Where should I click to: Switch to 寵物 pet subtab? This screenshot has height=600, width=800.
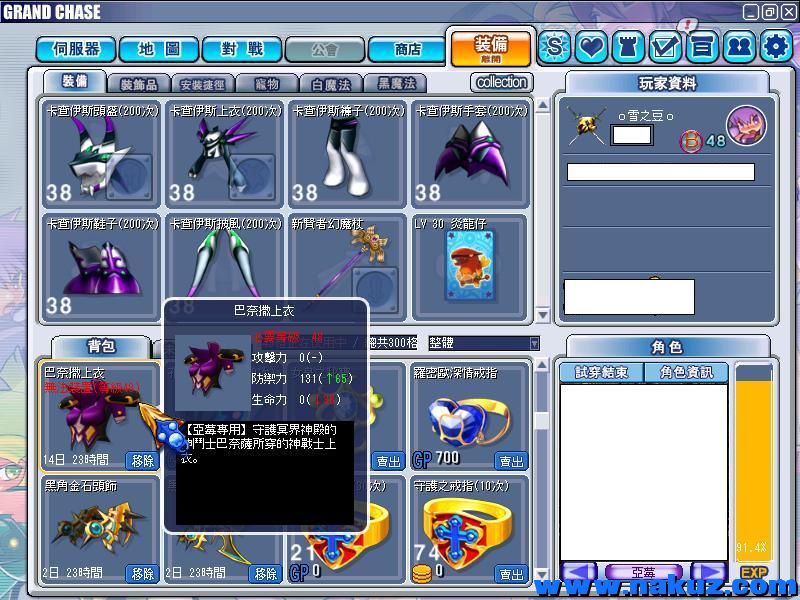[x=267, y=84]
